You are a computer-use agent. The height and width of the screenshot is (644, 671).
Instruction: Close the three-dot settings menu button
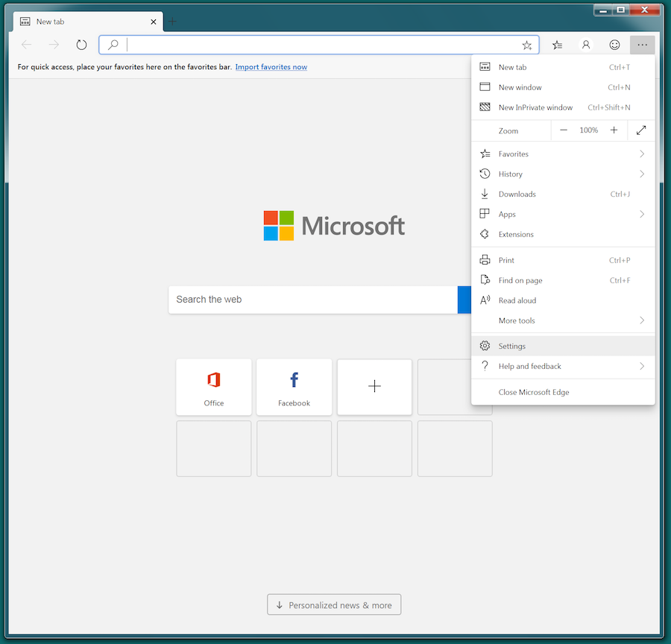pos(642,45)
